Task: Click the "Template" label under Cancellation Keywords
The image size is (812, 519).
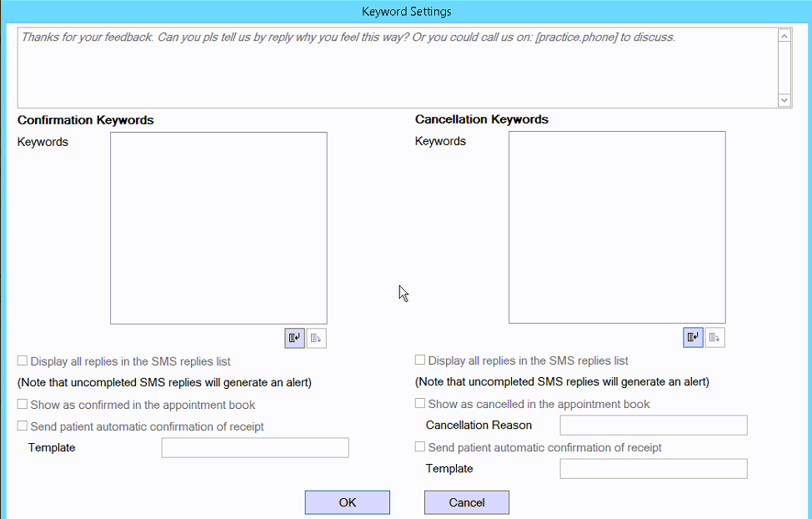Action: click(449, 469)
